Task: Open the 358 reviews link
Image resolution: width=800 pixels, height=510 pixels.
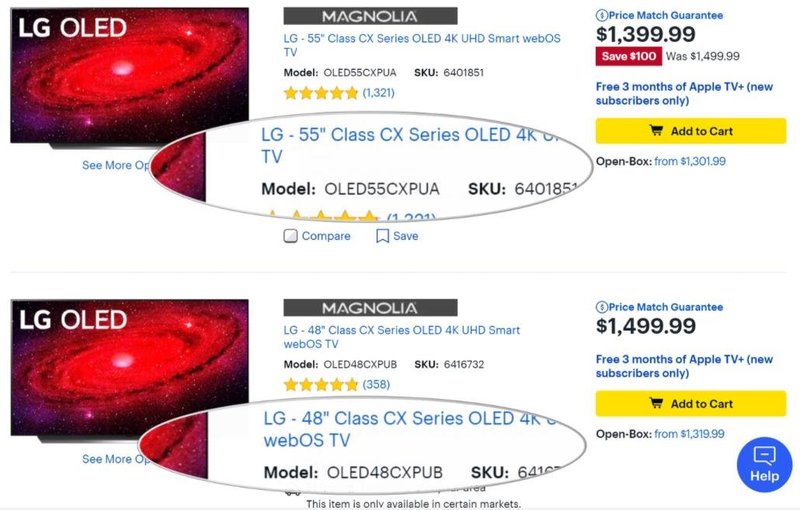Action: 376,384
